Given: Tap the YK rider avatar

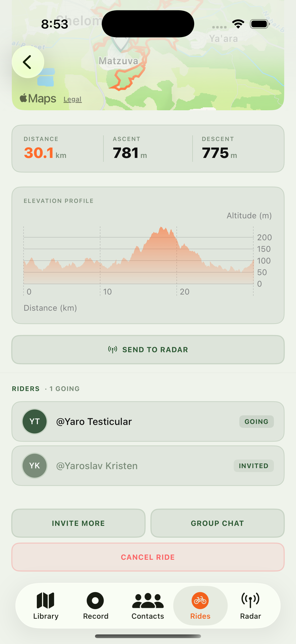Looking at the screenshot, I should click(35, 465).
